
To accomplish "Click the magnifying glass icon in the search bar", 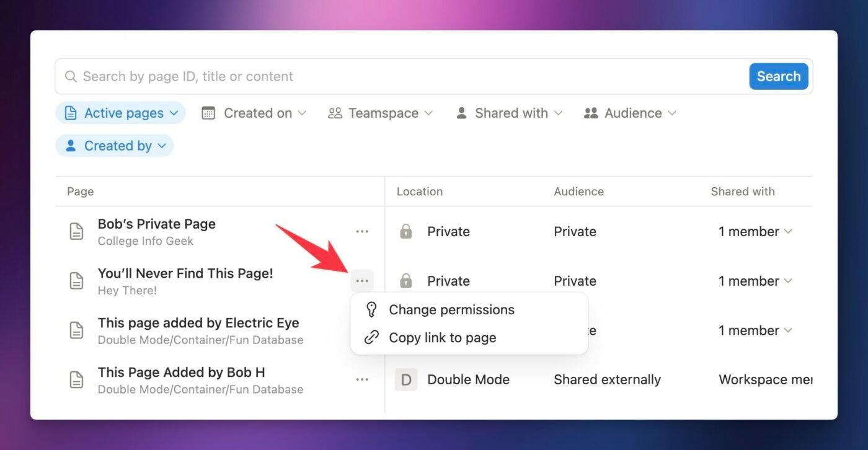I will point(71,76).
